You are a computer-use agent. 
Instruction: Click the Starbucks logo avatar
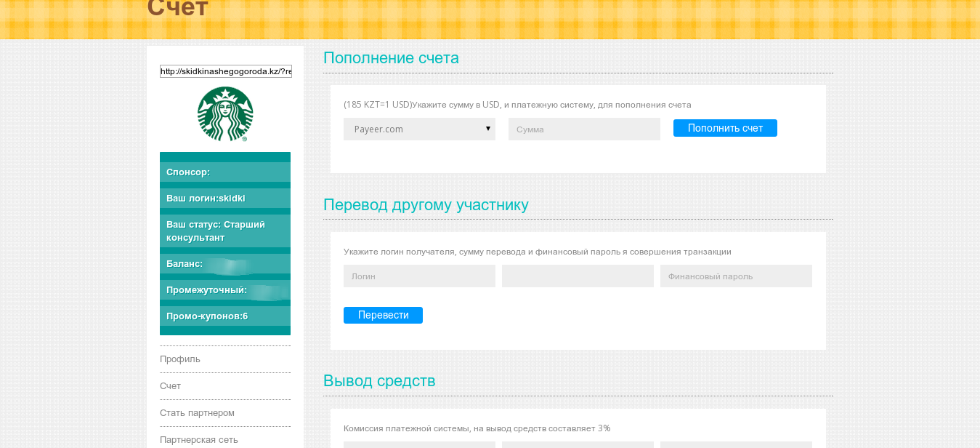[225, 114]
